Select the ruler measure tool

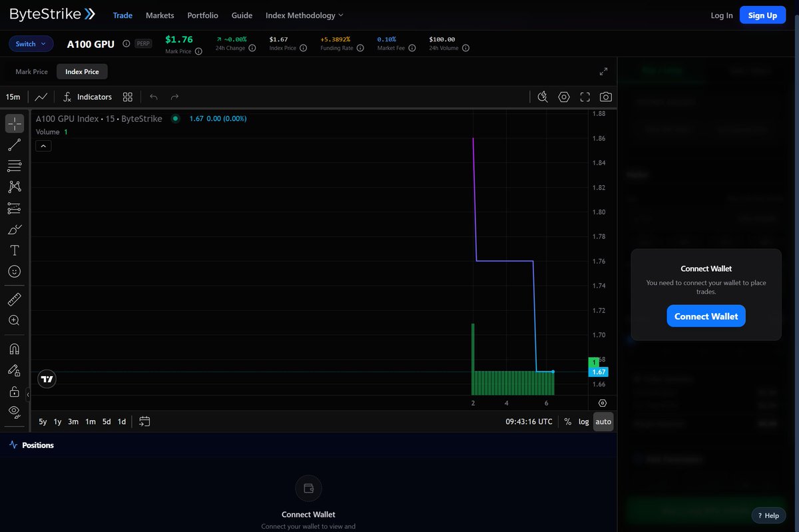click(14, 300)
